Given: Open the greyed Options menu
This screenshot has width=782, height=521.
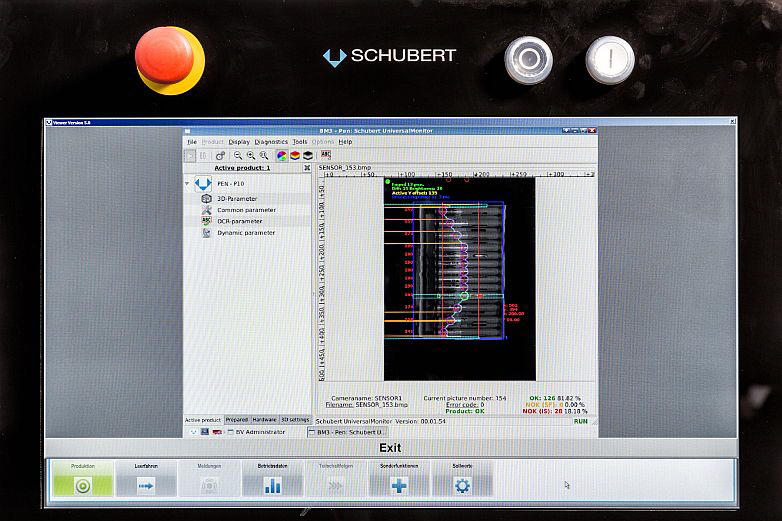Looking at the screenshot, I should click(x=323, y=142).
